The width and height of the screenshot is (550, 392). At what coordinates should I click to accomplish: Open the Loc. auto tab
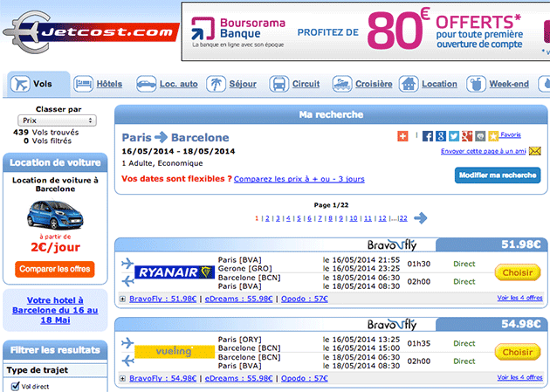179,84
